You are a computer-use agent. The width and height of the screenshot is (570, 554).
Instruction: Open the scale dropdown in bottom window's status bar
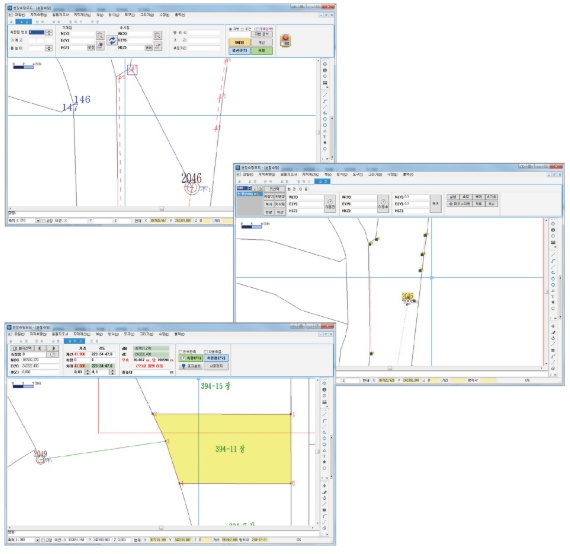[37, 540]
